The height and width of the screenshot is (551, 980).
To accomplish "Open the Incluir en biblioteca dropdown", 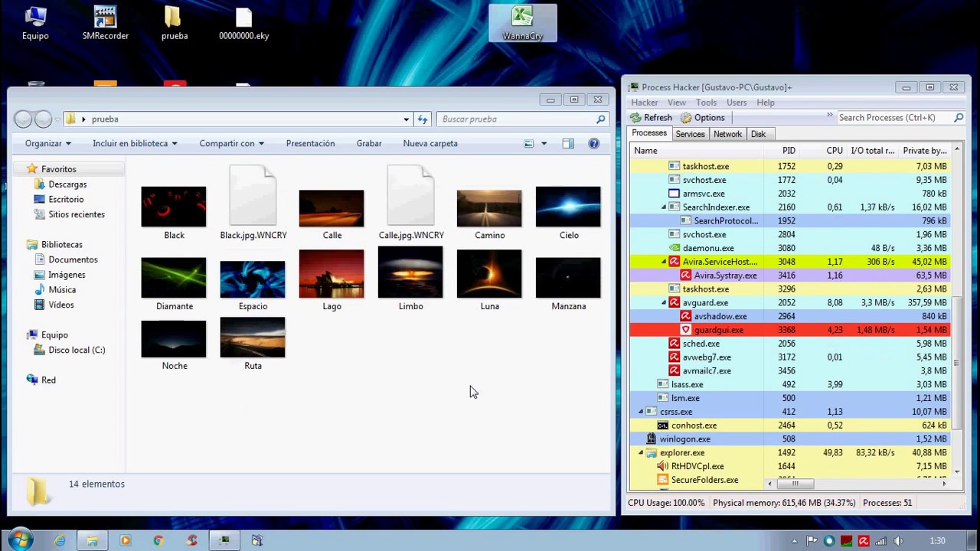I will pyautogui.click(x=135, y=144).
